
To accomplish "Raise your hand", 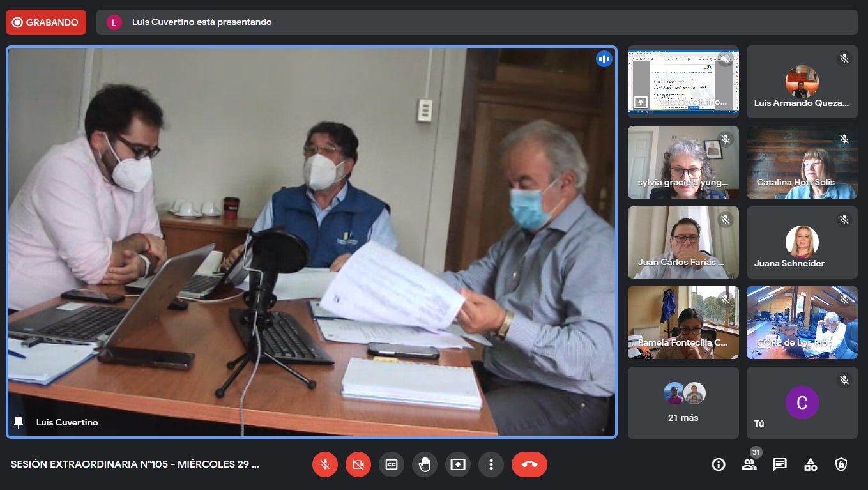I will click(x=425, y=464).
